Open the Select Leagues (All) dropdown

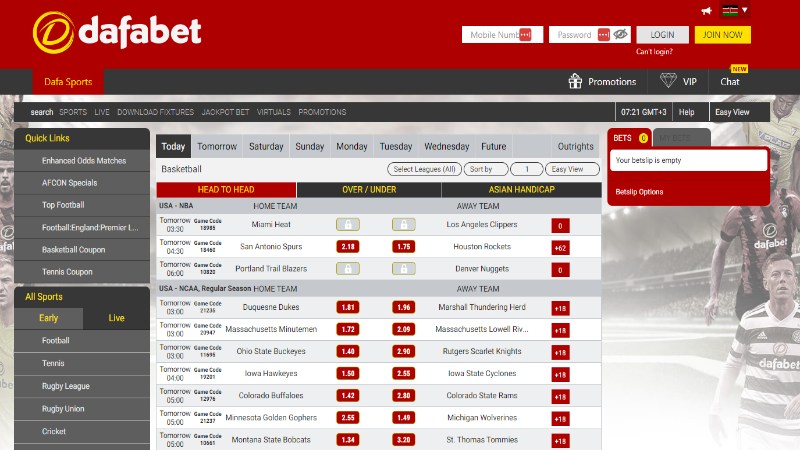click(424, 169)
